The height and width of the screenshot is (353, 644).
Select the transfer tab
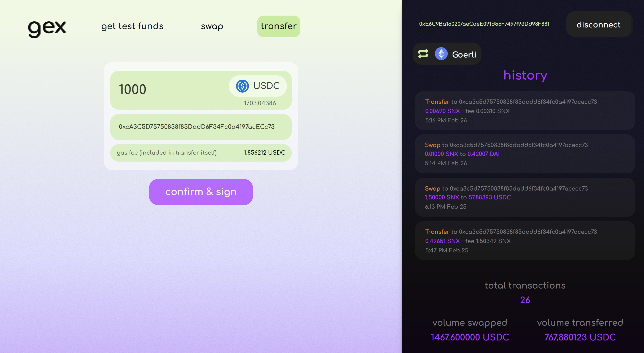(279, 26)
